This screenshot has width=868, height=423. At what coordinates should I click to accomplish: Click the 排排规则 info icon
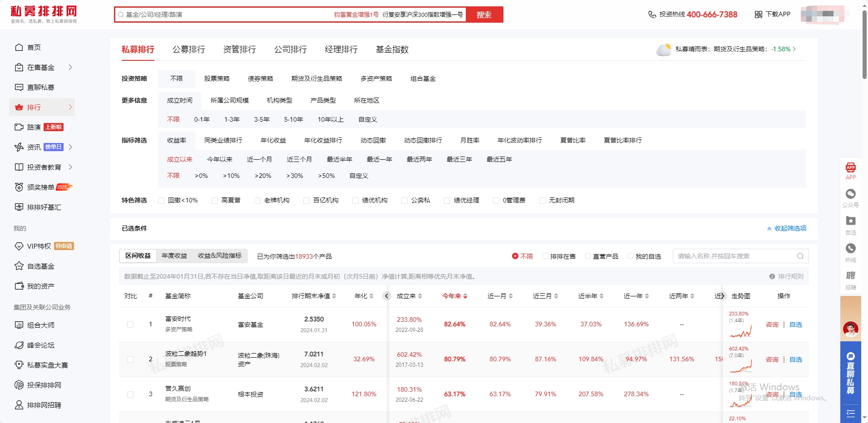pyautogui.click(x=772, y=276)
